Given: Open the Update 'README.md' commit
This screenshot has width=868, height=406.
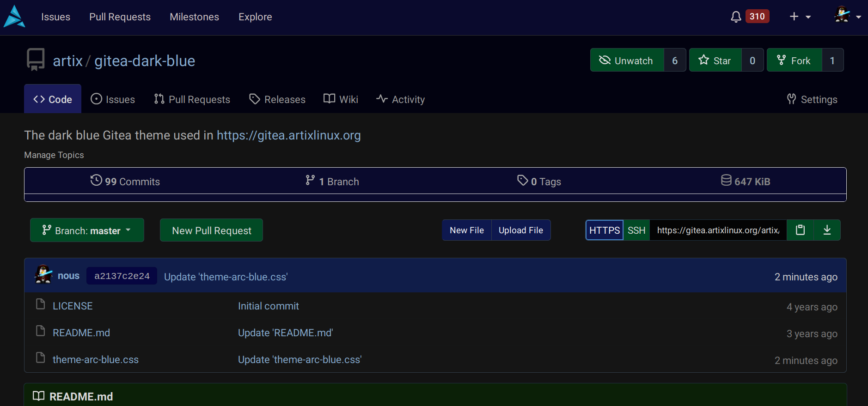Looking at the screenshot, I should (x=286, y=333).
